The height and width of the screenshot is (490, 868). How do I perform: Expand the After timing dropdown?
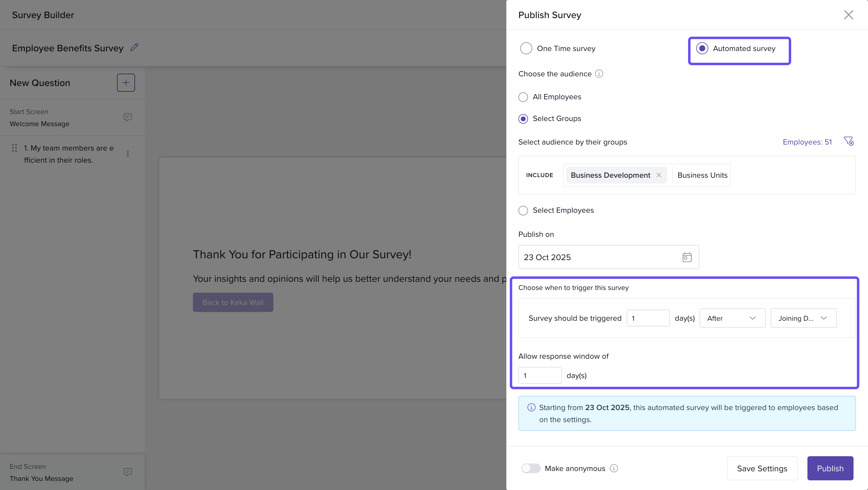[732, 318]
